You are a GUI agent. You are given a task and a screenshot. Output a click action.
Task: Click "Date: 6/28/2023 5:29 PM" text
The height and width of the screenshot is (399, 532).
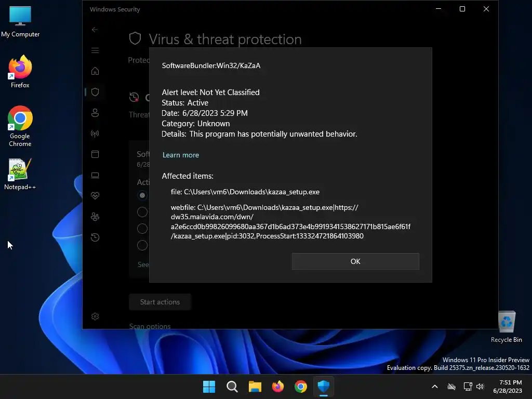point(205,113)
